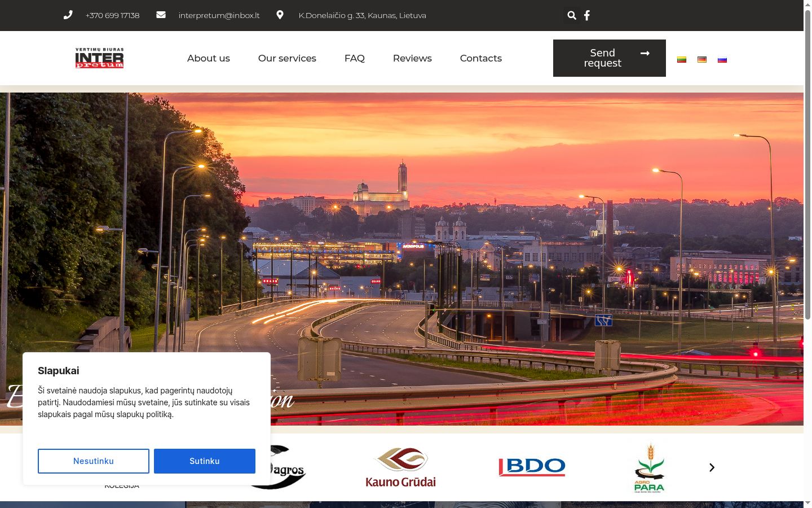The width and height of the screenshot is (812, 508).
Task: Click the Agro Para client logo
Action: 650,467
